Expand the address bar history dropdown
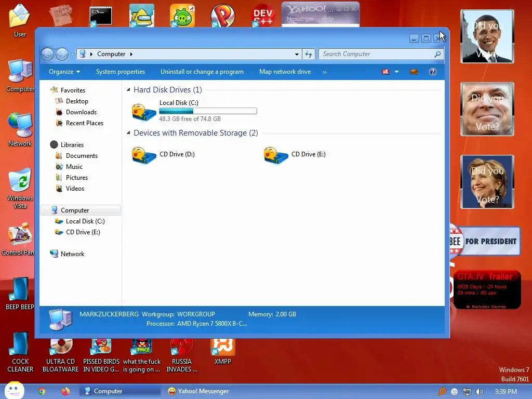 [x=297, y=54]
